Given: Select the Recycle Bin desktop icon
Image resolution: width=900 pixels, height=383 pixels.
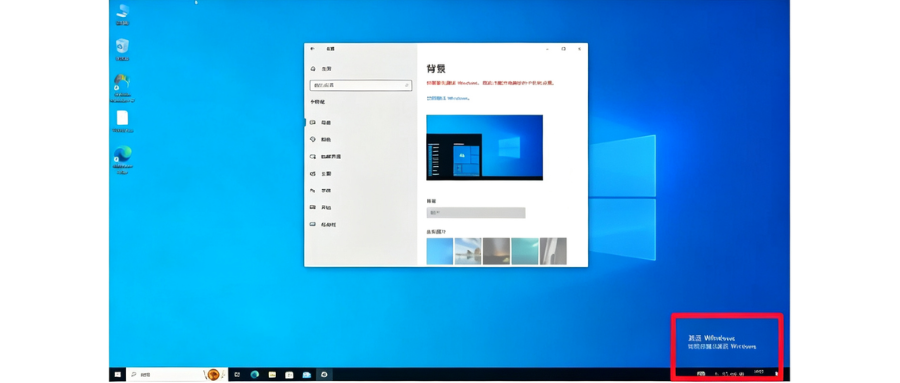Looking at the screenshot, I should (x=122, y=49).
